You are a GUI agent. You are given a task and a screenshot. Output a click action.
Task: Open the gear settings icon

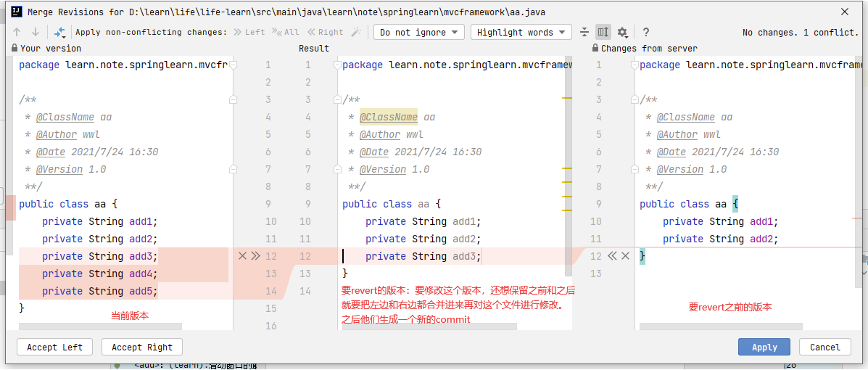pyautogui.click(x=622, y=32)
